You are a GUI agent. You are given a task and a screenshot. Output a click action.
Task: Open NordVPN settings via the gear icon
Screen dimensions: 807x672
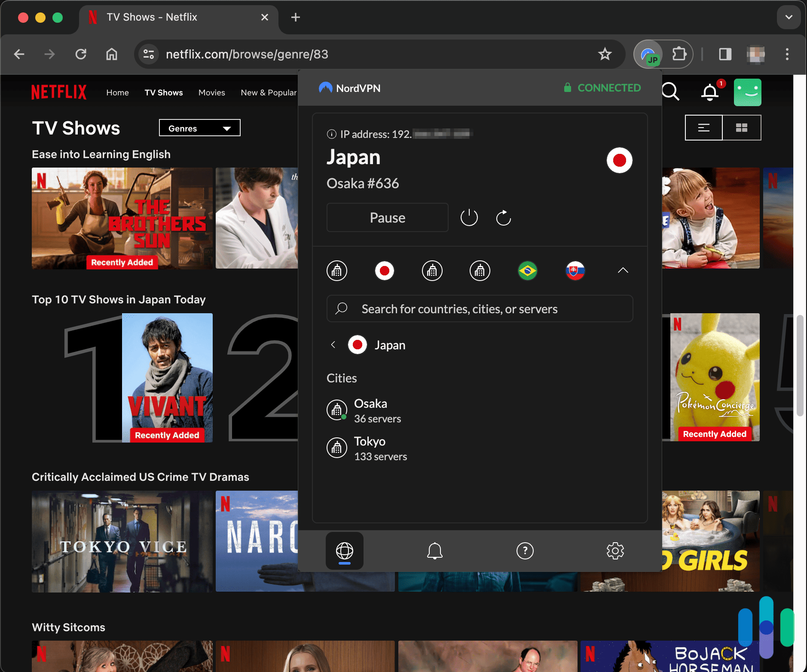(x=615, y=551)
